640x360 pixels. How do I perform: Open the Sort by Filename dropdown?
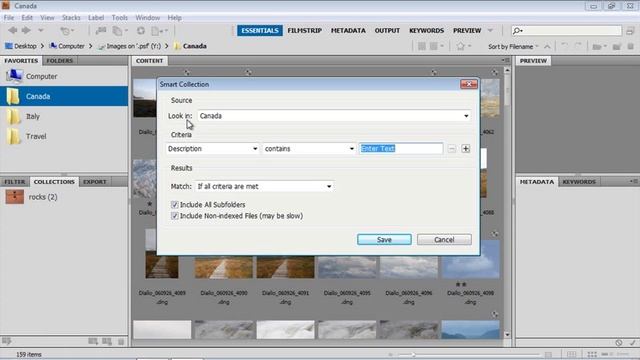pyautogui.click(x=513, y=47)
